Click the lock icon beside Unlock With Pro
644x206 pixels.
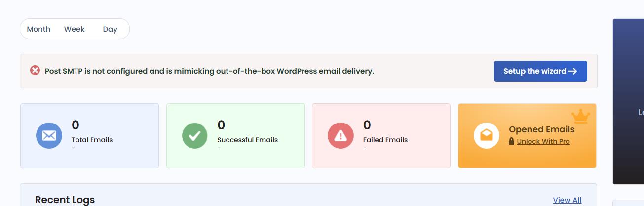512,141
